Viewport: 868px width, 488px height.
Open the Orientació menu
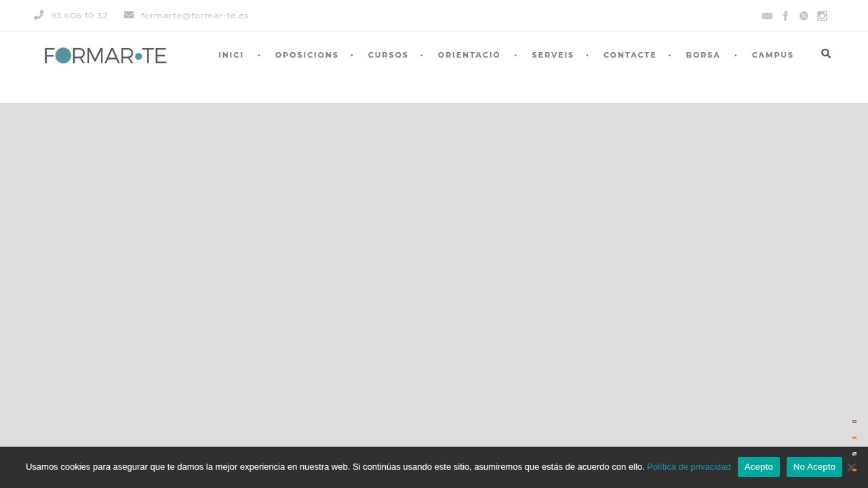pos(469,55)
